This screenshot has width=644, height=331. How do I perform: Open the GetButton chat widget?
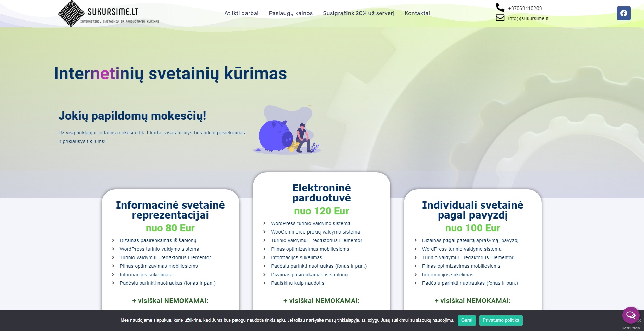click(630, 315)
